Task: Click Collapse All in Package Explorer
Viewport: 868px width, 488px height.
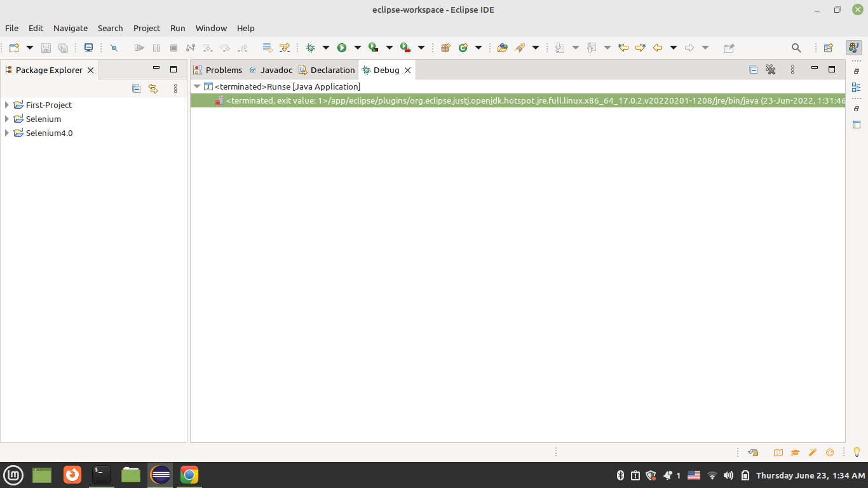Action: pyautogui.click(x=136, y=89)
